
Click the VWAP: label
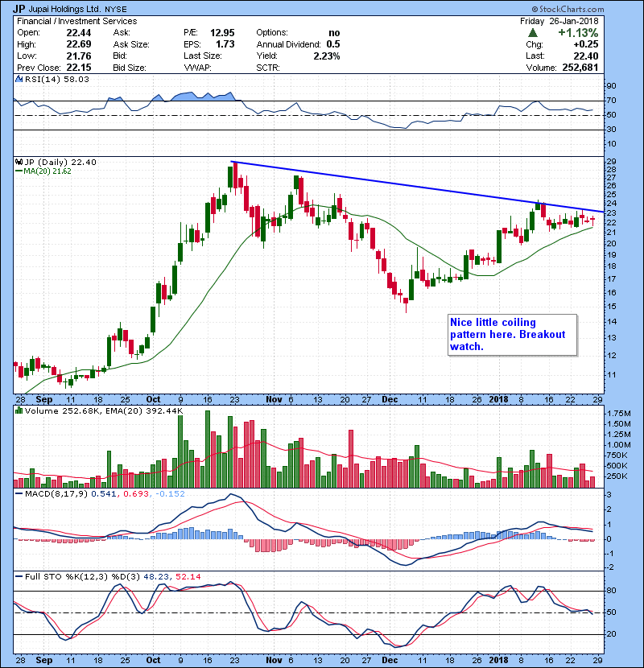click(x=197, y=68)
